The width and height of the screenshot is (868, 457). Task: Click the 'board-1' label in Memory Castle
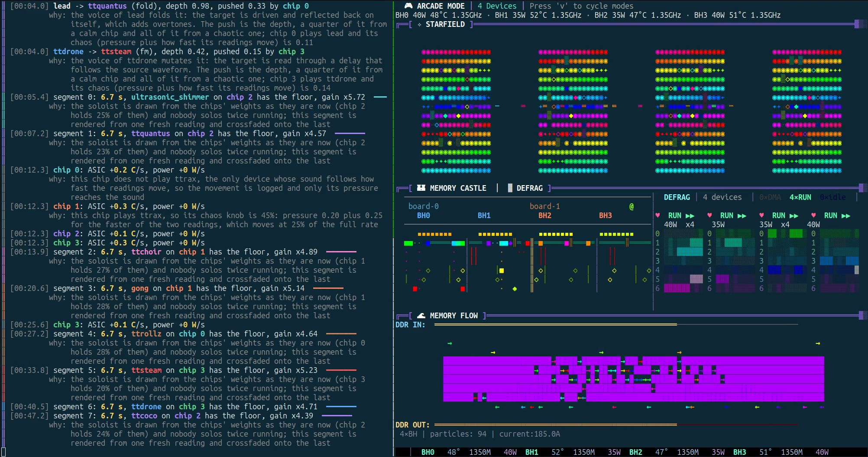pyautogui.click(x=545, y=206)
